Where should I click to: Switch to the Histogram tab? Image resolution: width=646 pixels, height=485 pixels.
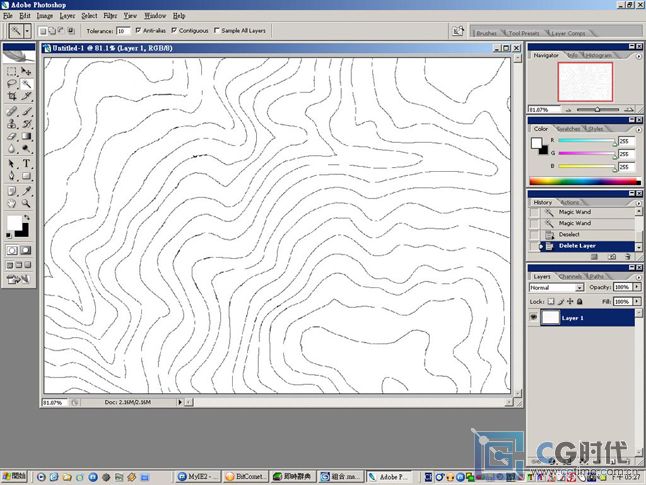coord(598,55)
